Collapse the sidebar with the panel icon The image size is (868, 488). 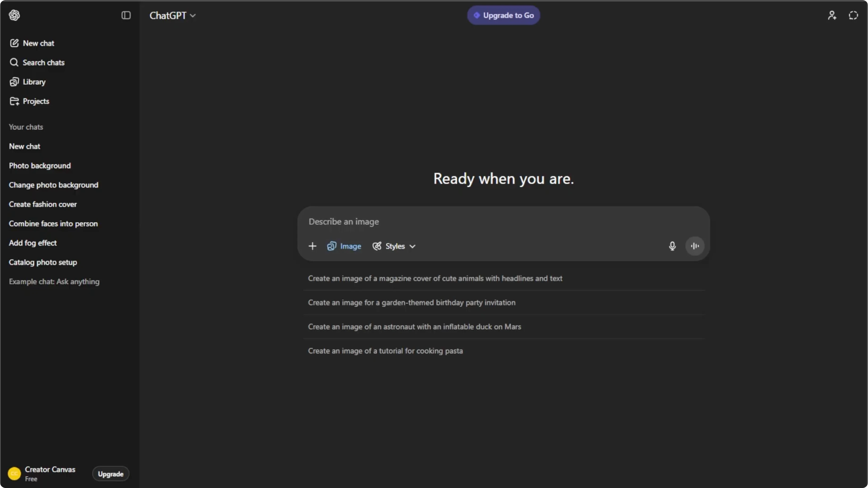point(126,15)
